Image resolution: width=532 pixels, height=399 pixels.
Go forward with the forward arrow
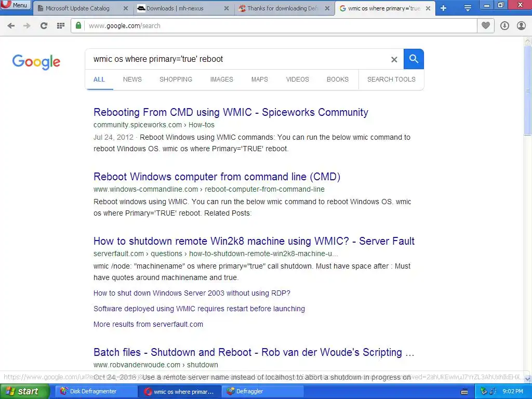(27, 26)
